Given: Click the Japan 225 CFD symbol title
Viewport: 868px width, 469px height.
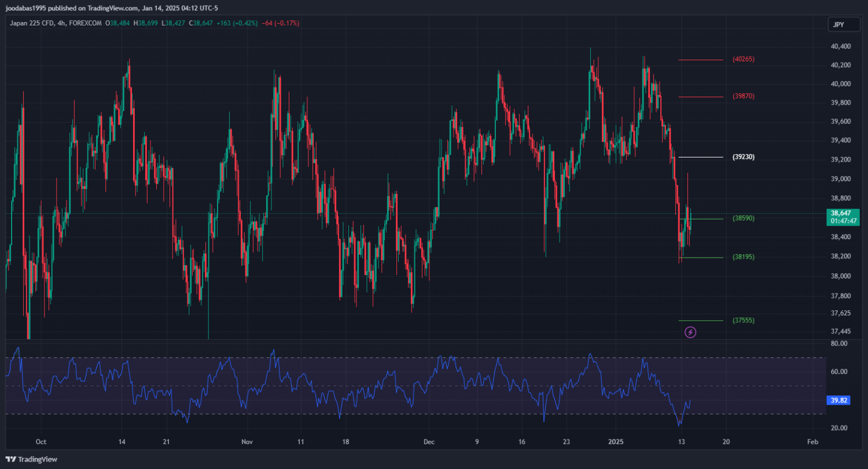Looking at the screenshot, I should point(32,23).
